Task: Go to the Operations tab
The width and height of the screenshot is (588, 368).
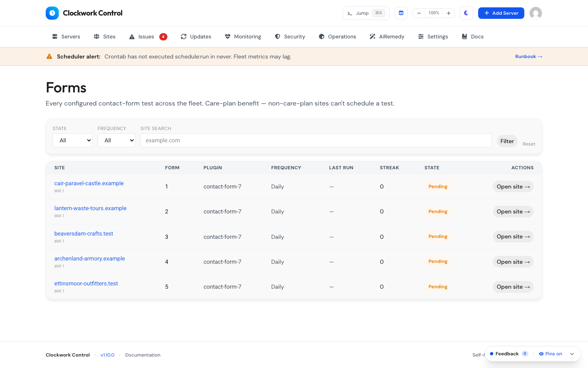Action: click(x=337, y=37)
